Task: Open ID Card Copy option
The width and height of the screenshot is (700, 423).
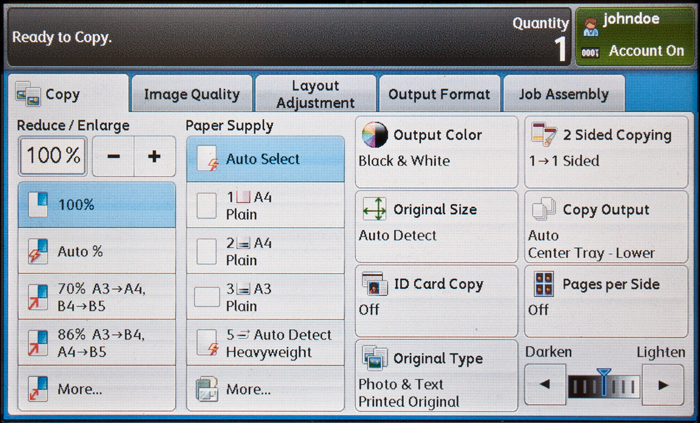Action: pos(436,296)
